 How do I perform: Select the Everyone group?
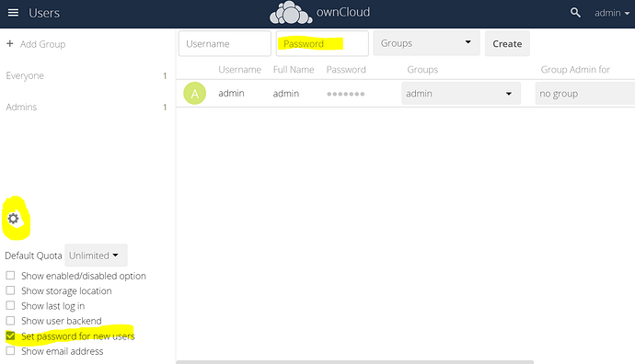pyautogui.click(x=25, y=75)
